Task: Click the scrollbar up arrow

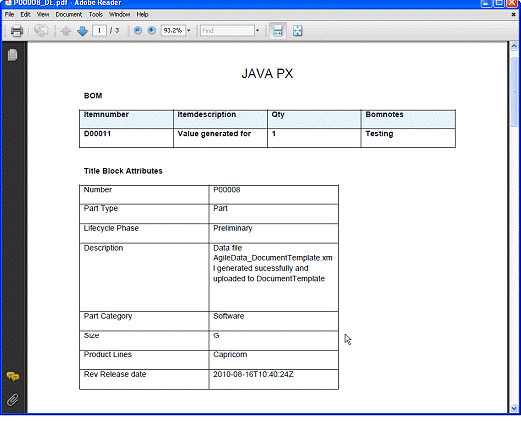Action: coord(514,47)
